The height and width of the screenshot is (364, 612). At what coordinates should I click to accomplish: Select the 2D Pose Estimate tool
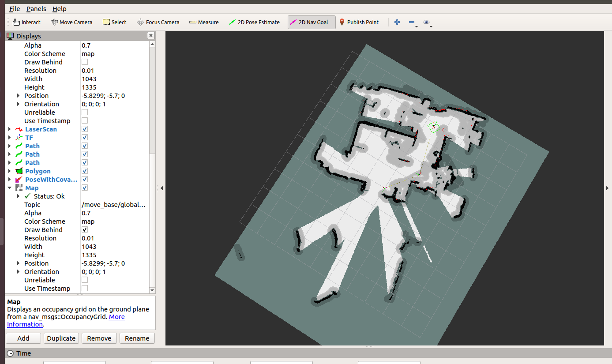pos(254,22)
